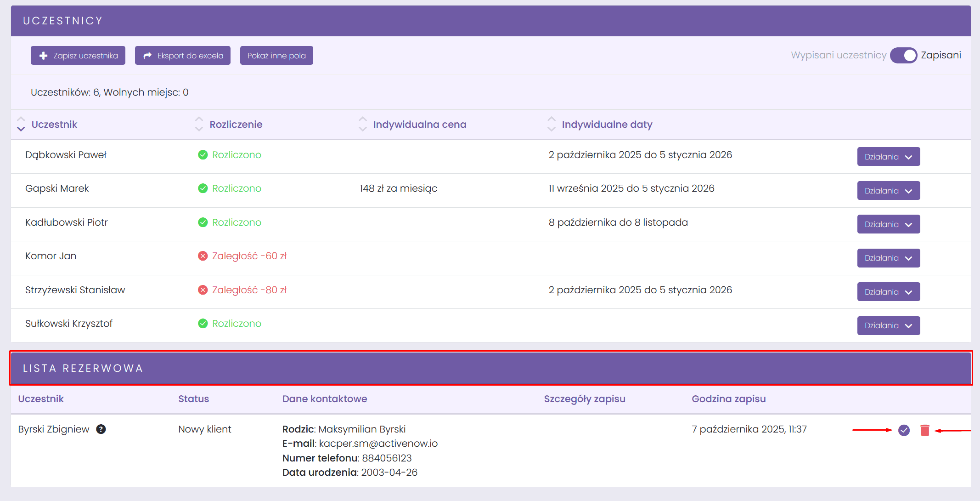The width and height of the screenshot is (980, 501).
Task: Click the Zaległość -80 zł status link
Action: click(x=249, y=290)
